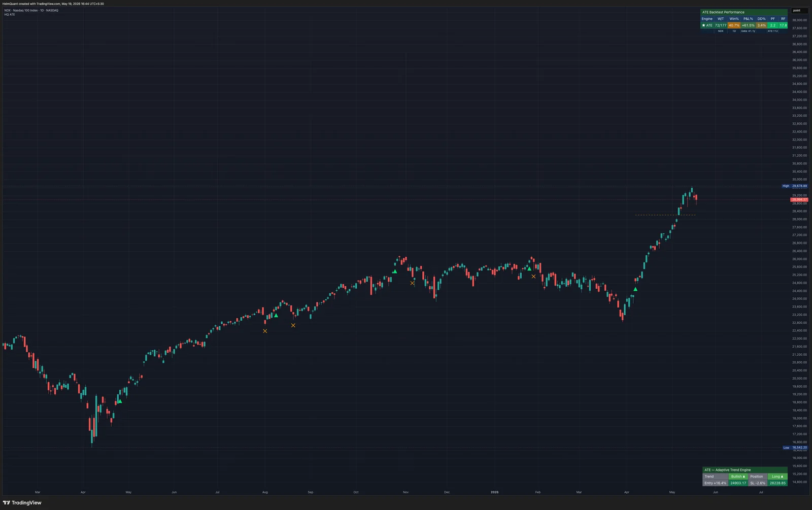Image resolution: width=812 pixels, height=510 pixels.
Task: Click the 'DD%' column header
Action: point(761,19)
